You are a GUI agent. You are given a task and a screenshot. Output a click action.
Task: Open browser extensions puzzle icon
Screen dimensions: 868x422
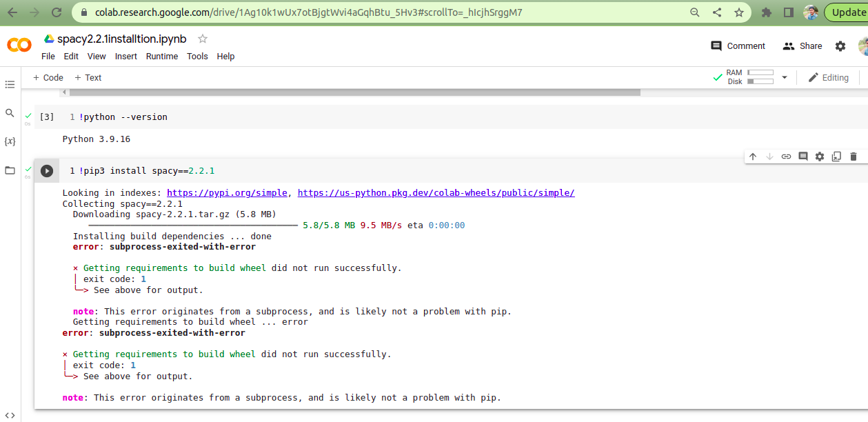(767, 12)
